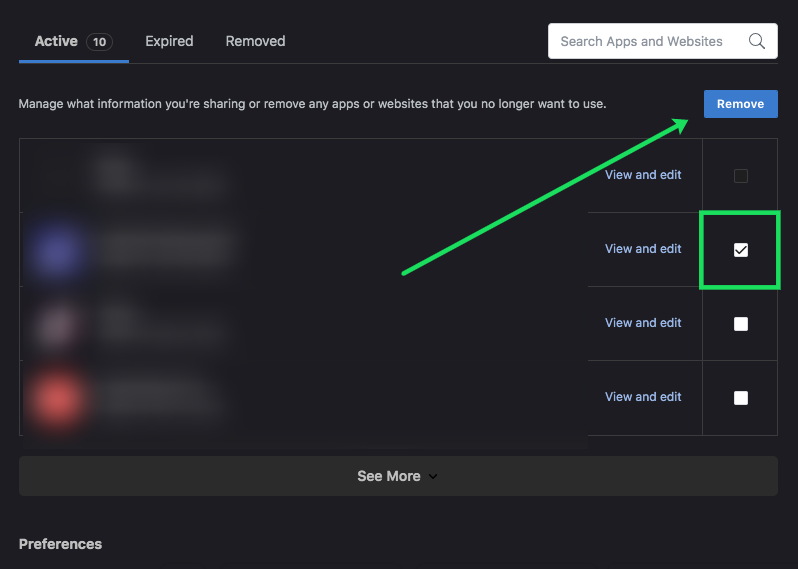Click the Active count badge showing 10
Screen dimensions: 798x569
(x=99, y=42)
